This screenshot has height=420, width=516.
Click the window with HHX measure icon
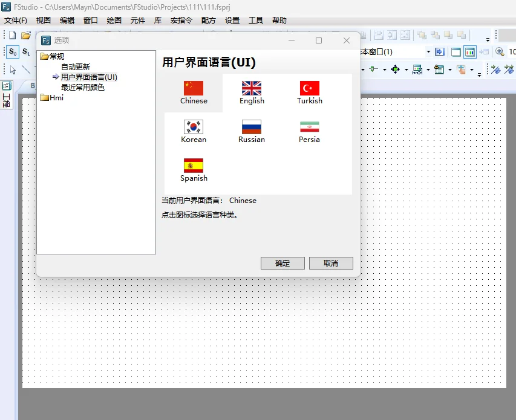417,69
